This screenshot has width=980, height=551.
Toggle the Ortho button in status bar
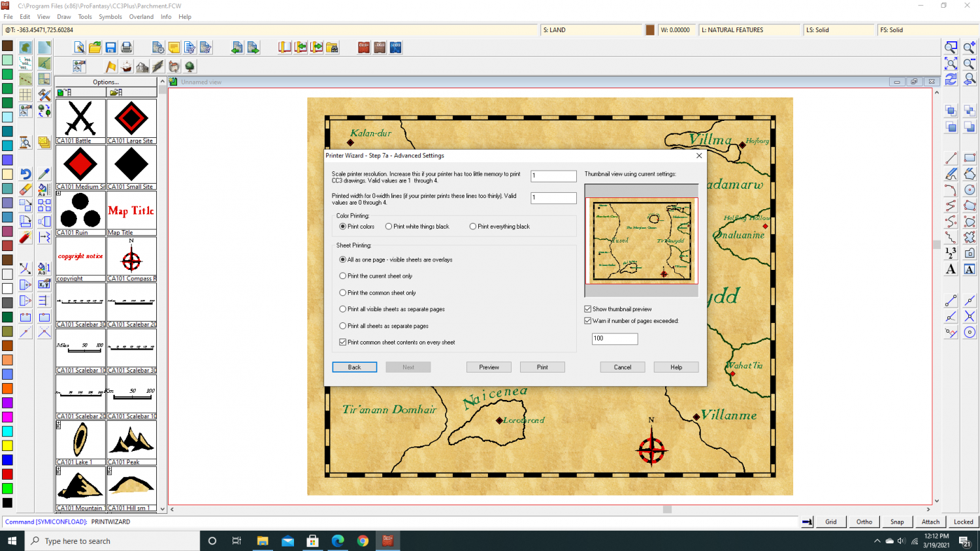864,522
